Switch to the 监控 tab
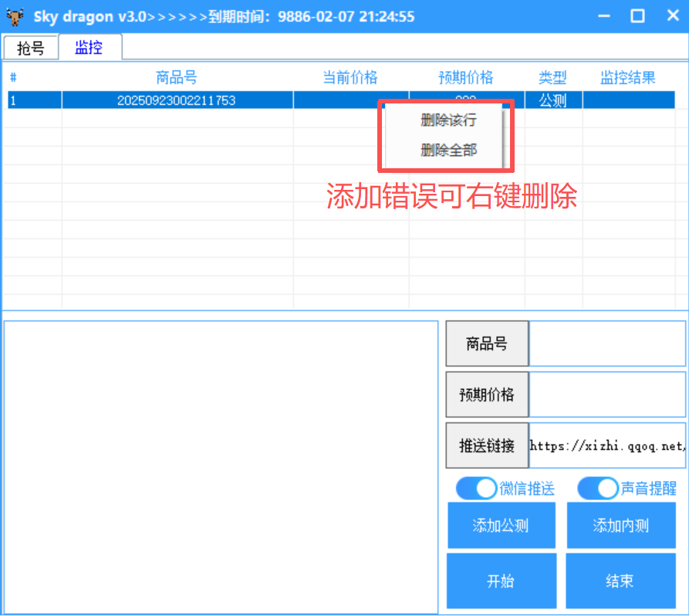This screenshot has height=616, width=689. [90, 47]
